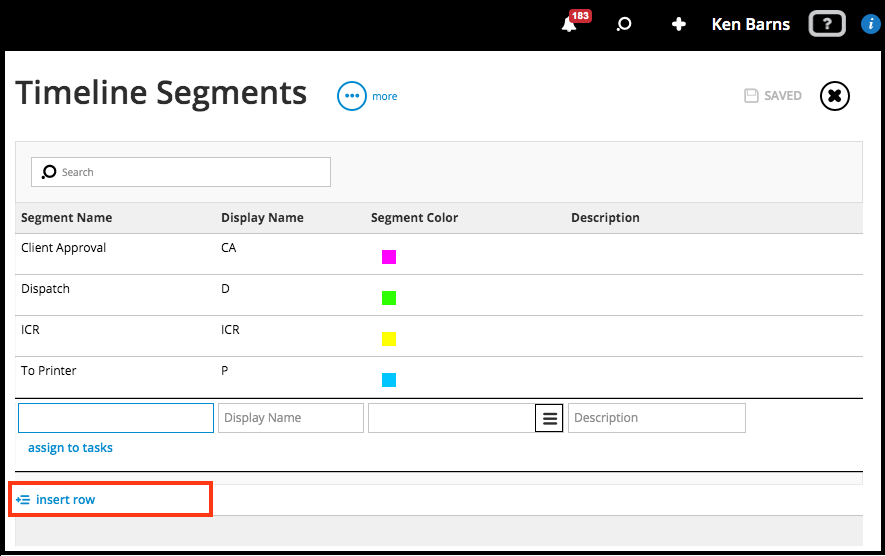Sort by the Segment Name column header
885x556 pixels.
pyautogui.click(x=66, y=218)
